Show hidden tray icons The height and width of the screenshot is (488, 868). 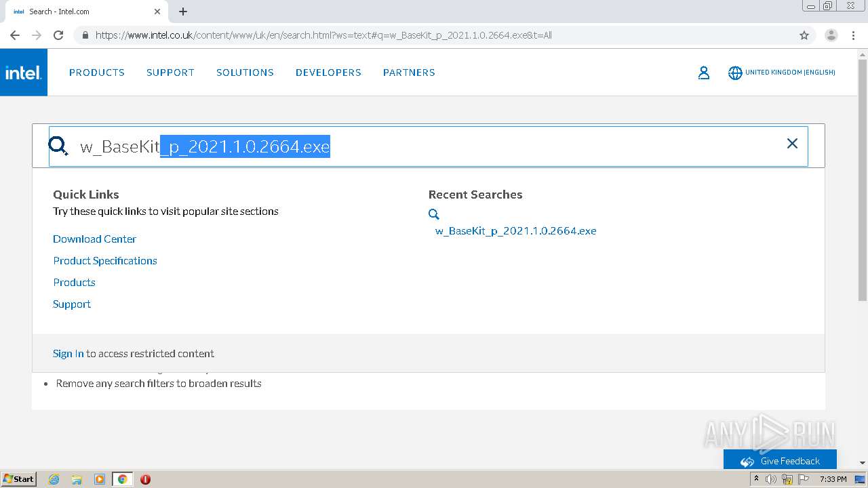click(756, 479)
